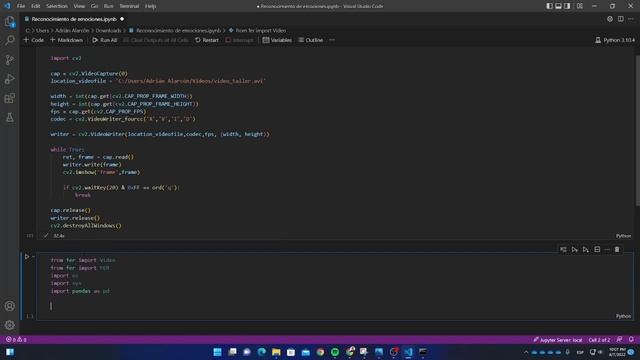Click Run by Line icon in cell toolbar
This screenshot has width=640, height=360.
[563, 249]
